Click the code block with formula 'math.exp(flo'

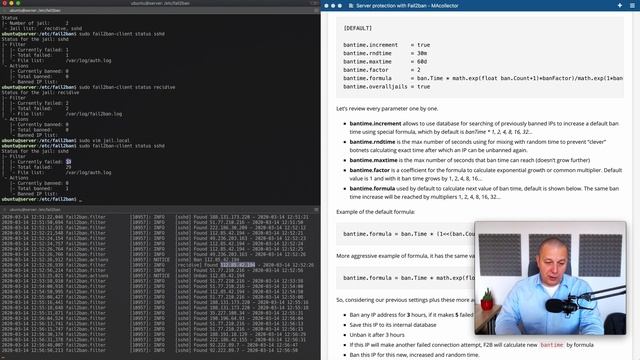point(405,278)
